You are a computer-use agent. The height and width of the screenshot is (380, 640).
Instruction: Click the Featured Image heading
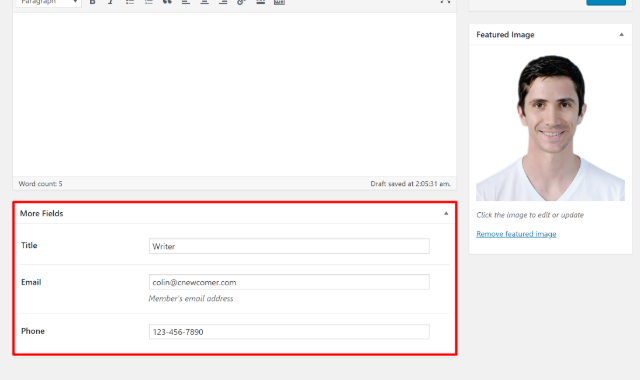[505, 35]
